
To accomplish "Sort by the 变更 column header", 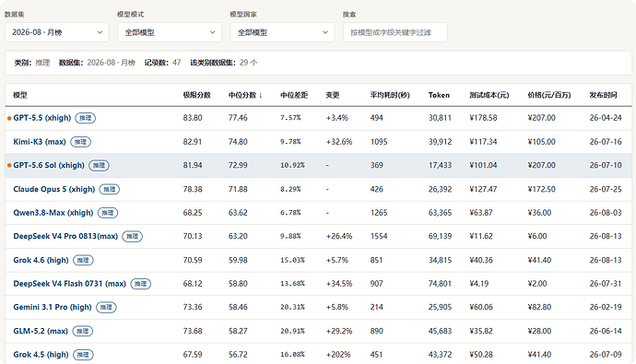I will 333,95.
